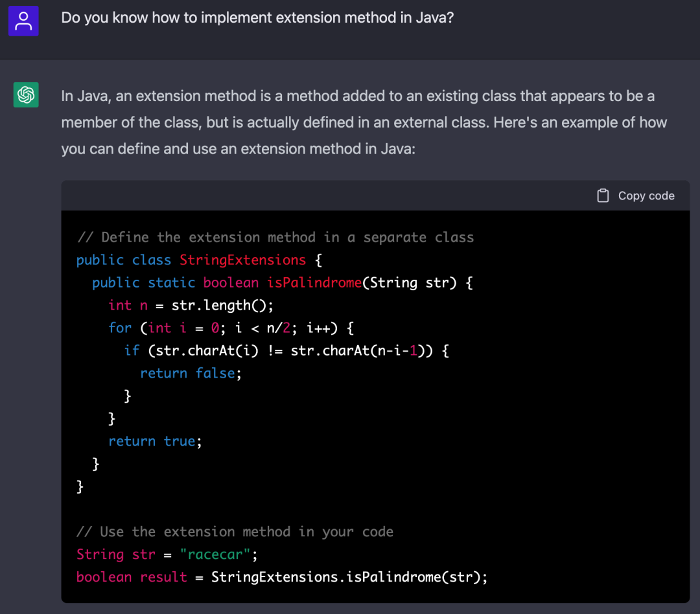
Task: Click the StringExtensions class name in declaration
Action: point(242,260)
